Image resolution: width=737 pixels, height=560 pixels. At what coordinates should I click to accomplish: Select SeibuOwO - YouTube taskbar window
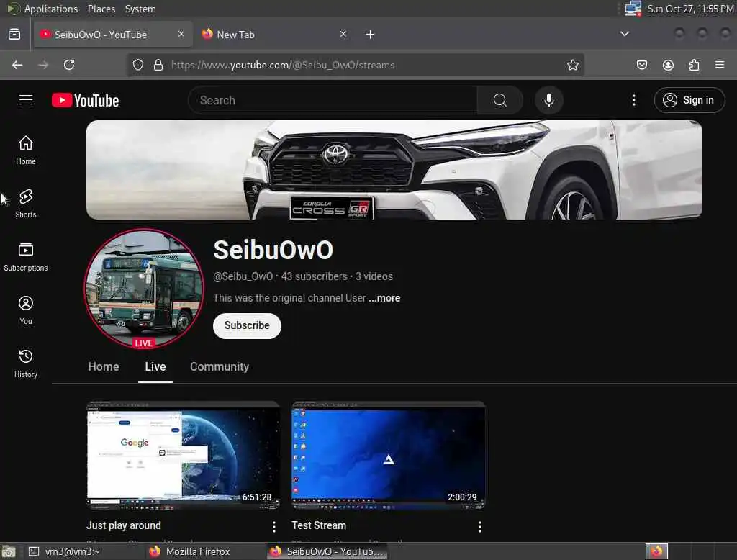click(x=327, y=551)
